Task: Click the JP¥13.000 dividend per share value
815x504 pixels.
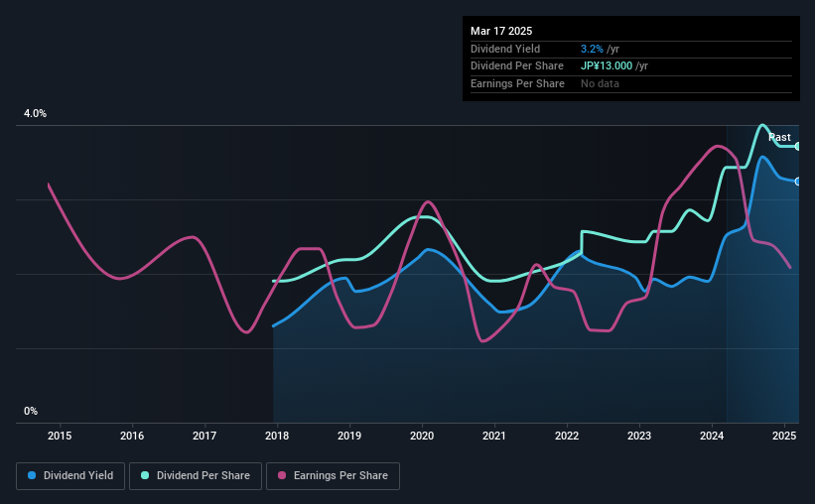Action: [x=607, y=66]
